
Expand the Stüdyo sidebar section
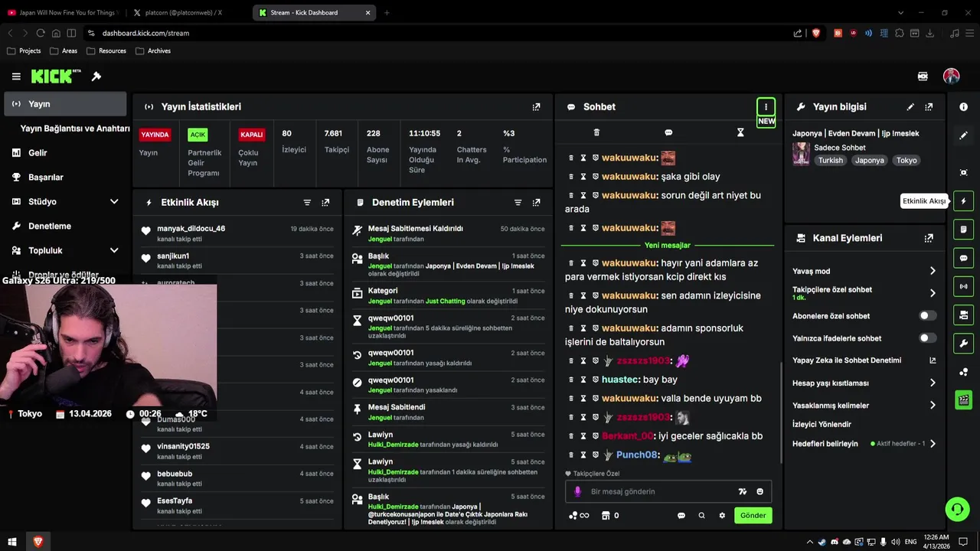[x=114, y=202]
